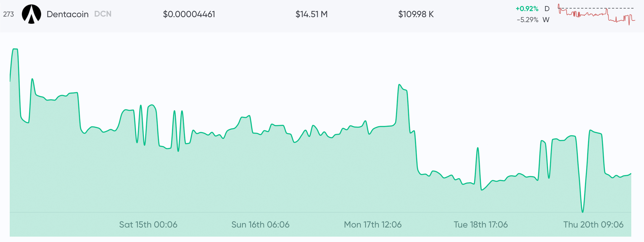
Task: Click the $14.51 M market cap
Action: pyautogui.click(x=311, y=14)
